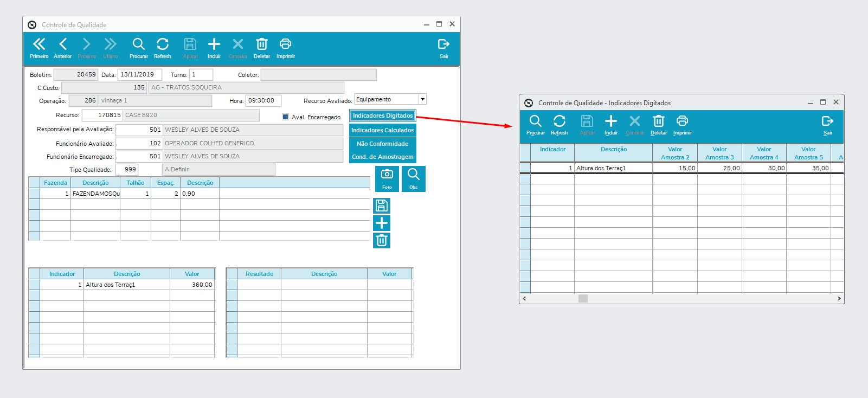Click the save icon beside the Fazenda grid
This screenshot has height=398, width=868.
coord(382,206)
